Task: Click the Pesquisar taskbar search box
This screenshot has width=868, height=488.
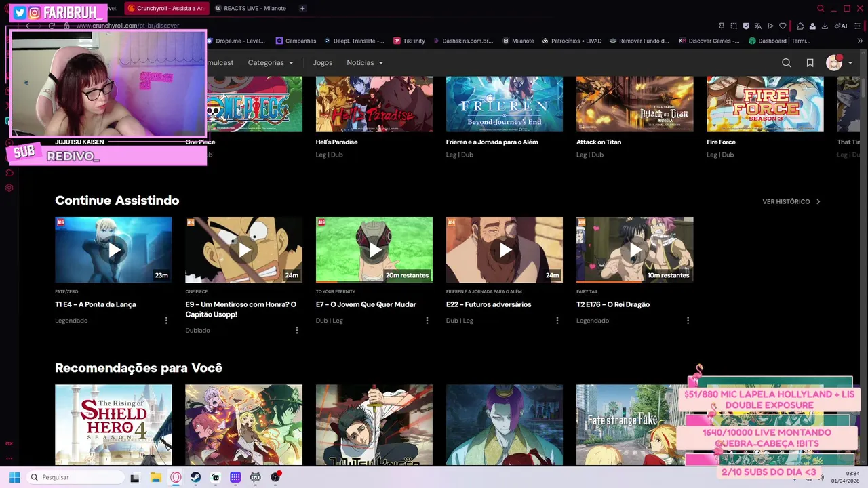Action: (x=76, y=477)
